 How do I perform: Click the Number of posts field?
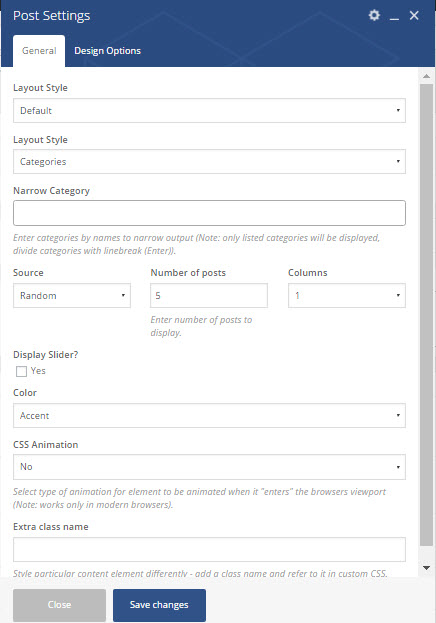tap(209, 295)
